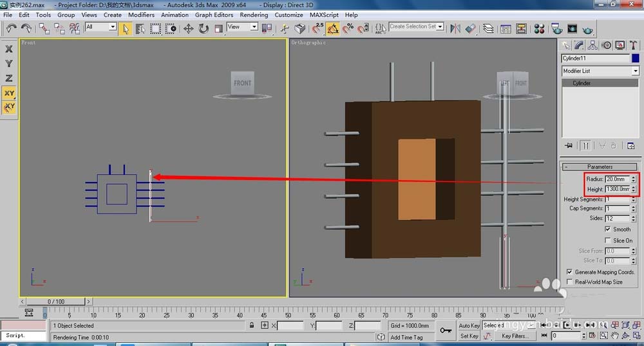Toggle the Window/Crossing selection icon
The image size is (644, 346).
[x=171, y=29]
